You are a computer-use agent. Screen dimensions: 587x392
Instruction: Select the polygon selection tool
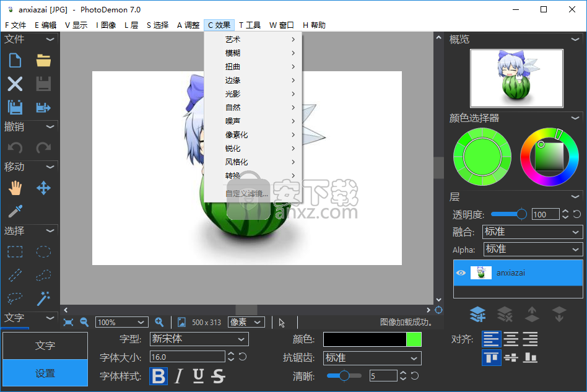[43, 275]
